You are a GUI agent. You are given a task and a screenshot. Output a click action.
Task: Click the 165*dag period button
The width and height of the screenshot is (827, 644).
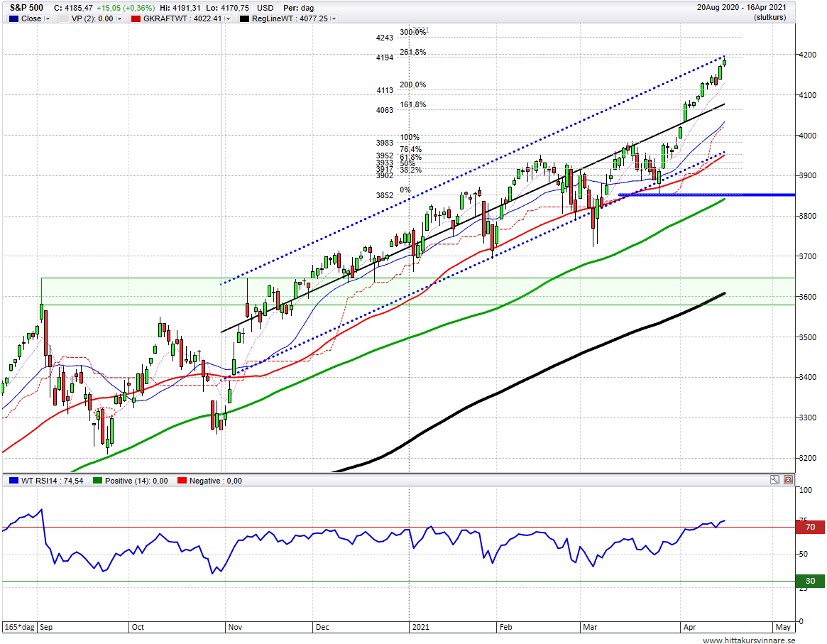pos(19,627)
